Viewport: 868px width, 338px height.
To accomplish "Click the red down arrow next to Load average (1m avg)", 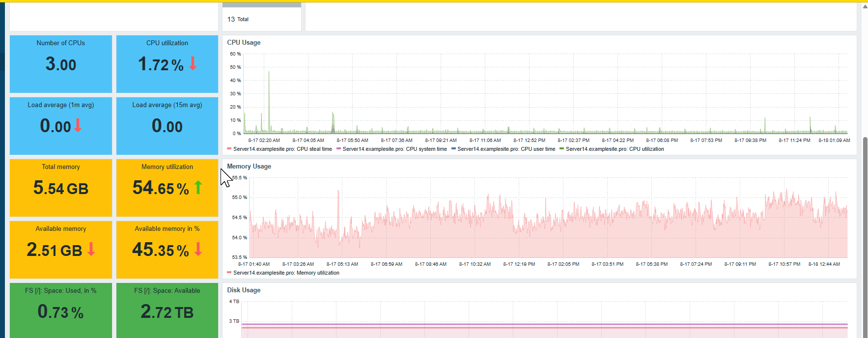I will coord(78,125).
